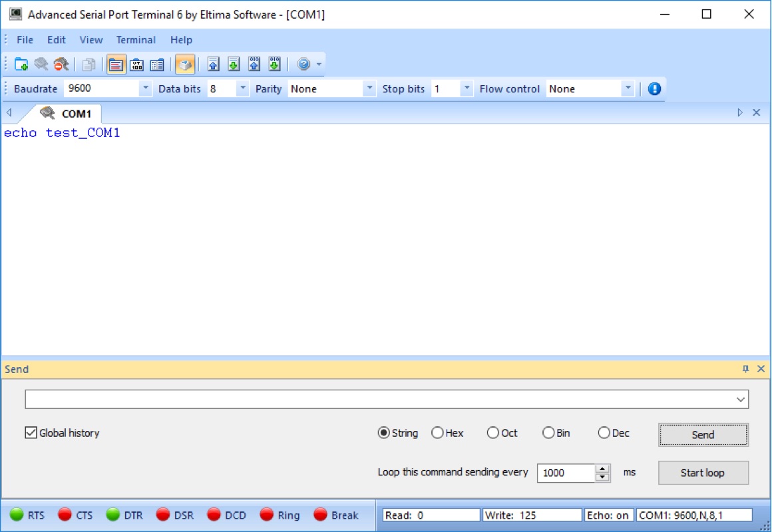Switch to the text view mode icon
The image size is (772, 532).
pyautogui.click(x=116, y=65)
